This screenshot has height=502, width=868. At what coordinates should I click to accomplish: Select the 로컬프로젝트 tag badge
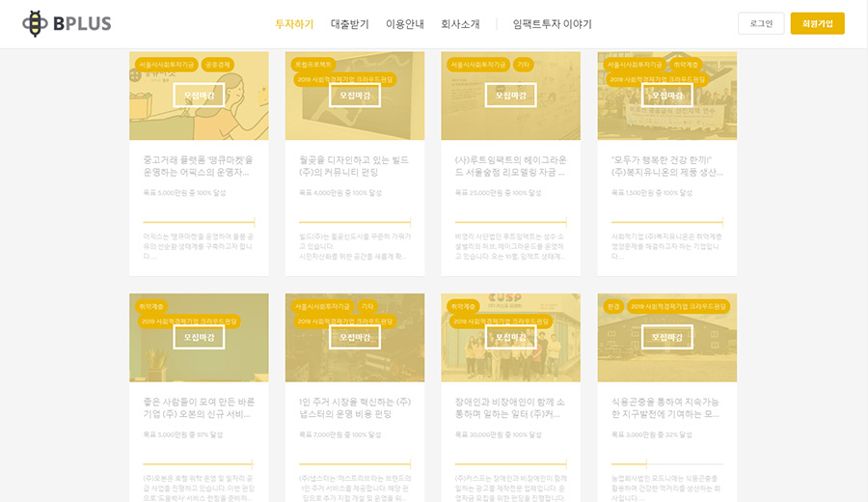pyautogui.click(x=313, y=65)
